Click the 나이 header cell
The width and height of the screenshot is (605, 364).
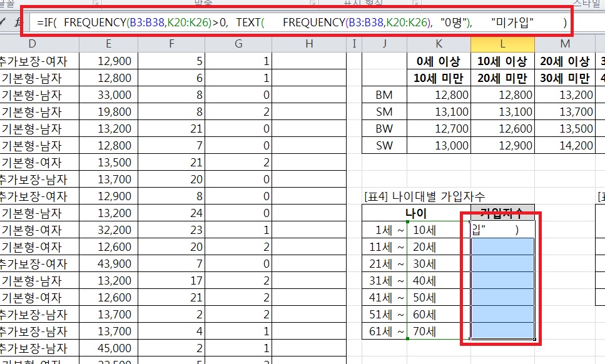pyautogui.click(x=416, y=213)
